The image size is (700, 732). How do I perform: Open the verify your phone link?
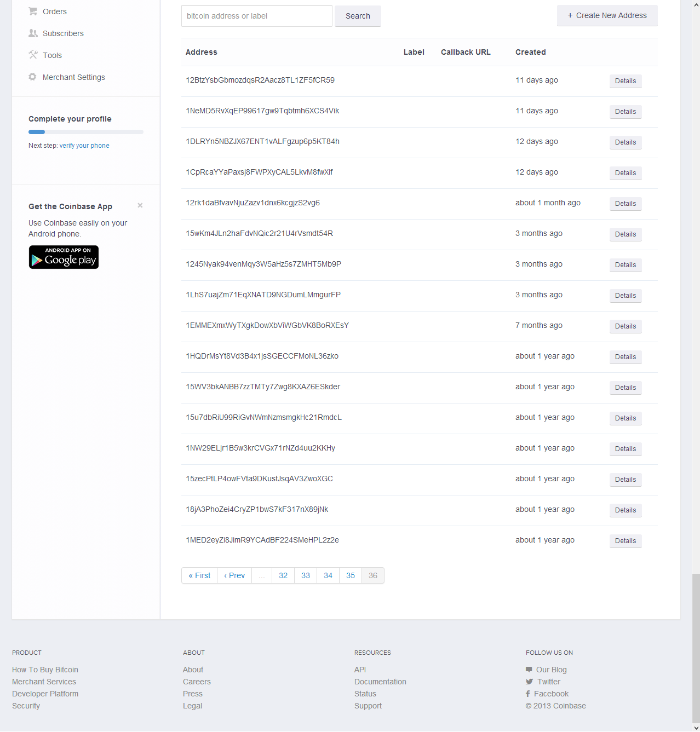(x=84, y=146)
